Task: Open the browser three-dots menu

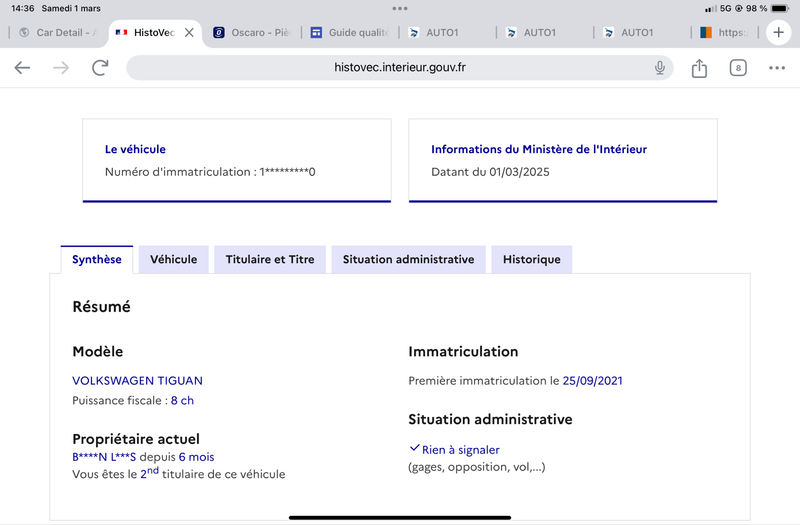Action: click(777, 68)
